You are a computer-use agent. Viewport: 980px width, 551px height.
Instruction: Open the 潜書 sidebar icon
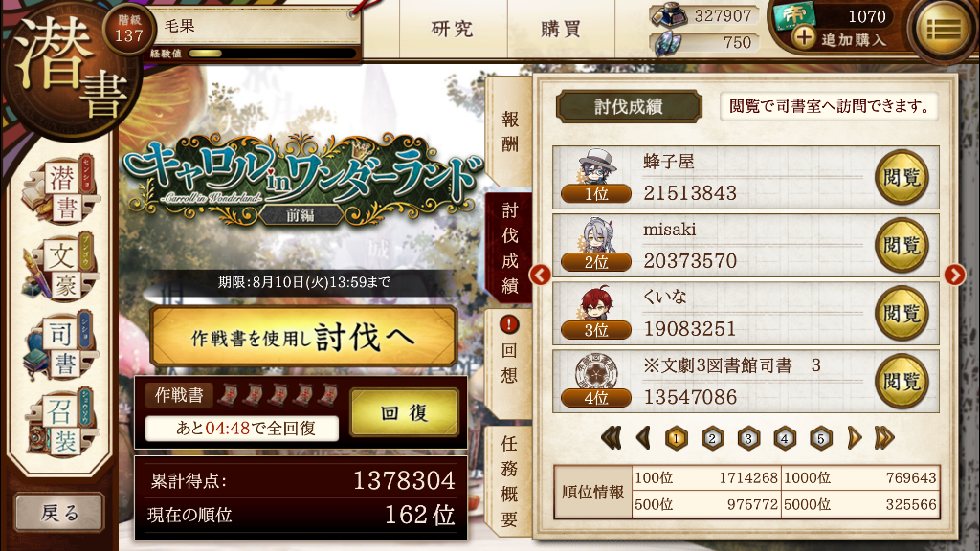click(60, 190)
